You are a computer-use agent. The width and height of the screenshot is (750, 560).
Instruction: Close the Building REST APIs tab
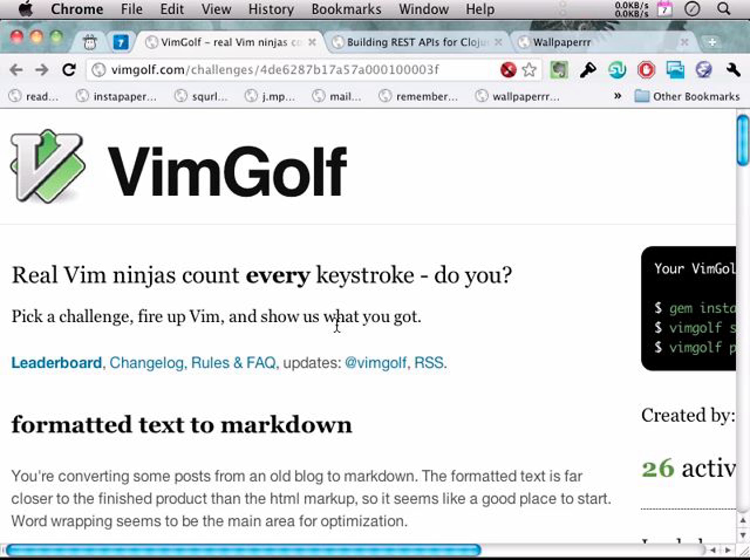click(498, 42)
